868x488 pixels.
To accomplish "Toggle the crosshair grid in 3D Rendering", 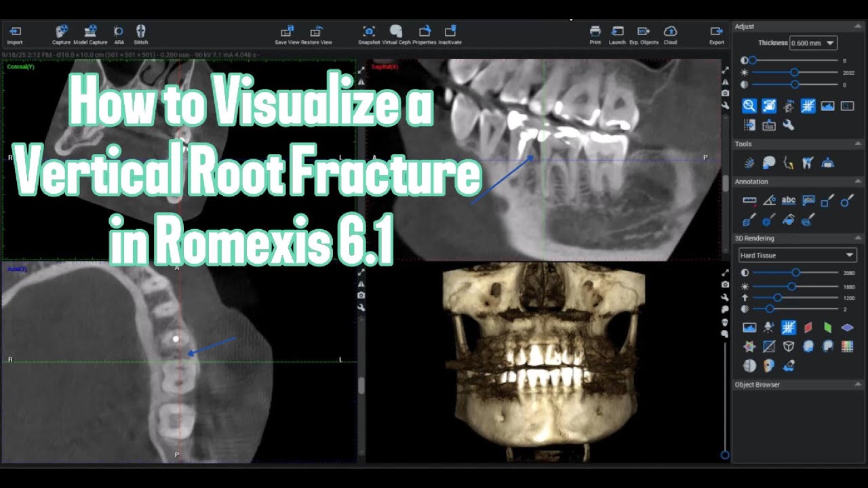I will [x=788, y=327].
